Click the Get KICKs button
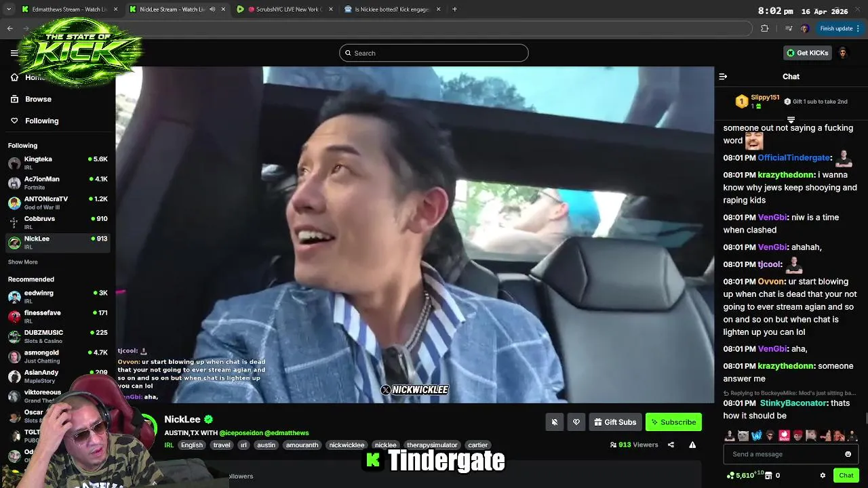 [x=807, y=53]
